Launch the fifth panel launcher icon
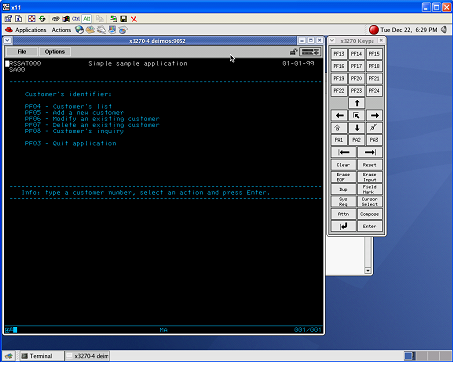 click(x=123, y=30)
